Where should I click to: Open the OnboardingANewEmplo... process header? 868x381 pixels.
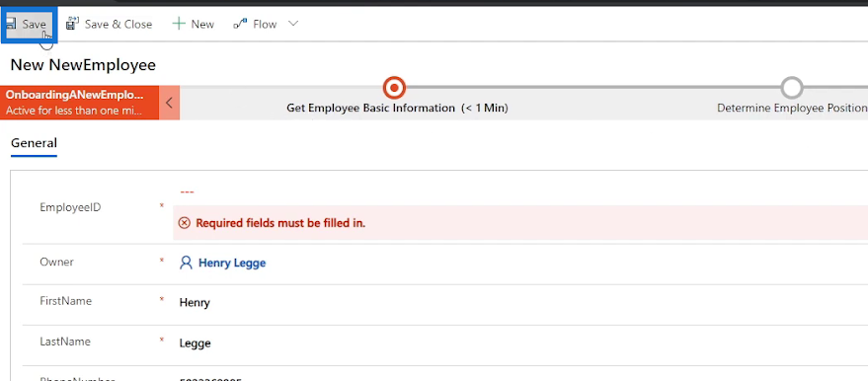80,103
